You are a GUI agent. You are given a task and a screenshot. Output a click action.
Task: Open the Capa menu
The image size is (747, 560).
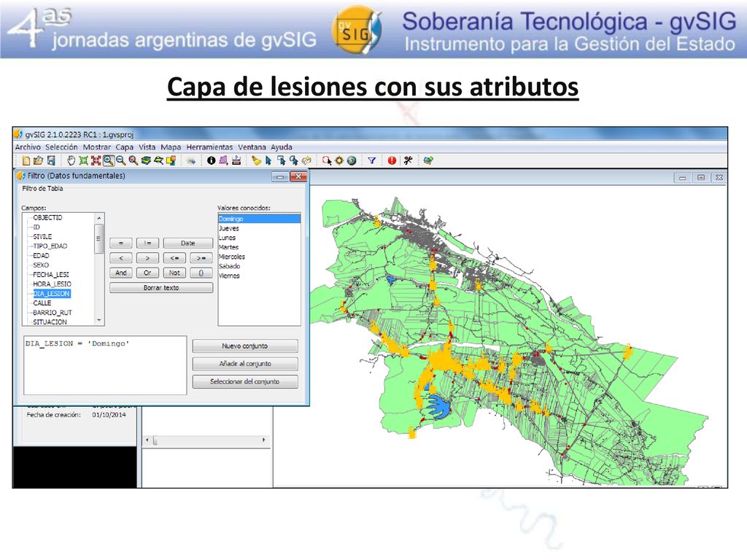coord(124,147)
